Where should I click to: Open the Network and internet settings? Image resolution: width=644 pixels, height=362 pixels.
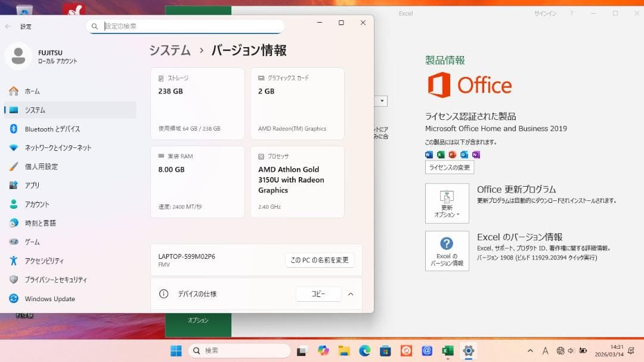click(70, 148)
